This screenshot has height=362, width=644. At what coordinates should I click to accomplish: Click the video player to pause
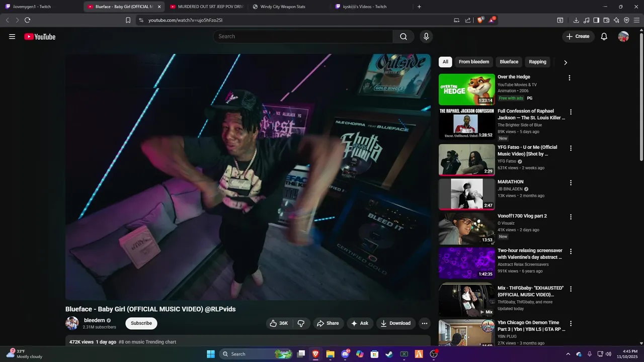pos(248,177)
